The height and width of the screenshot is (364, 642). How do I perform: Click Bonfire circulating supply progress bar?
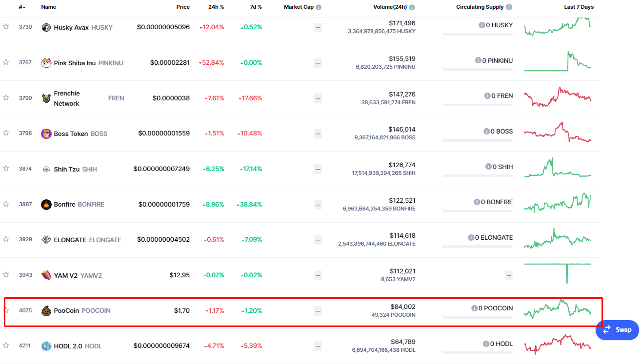point(478,211)
